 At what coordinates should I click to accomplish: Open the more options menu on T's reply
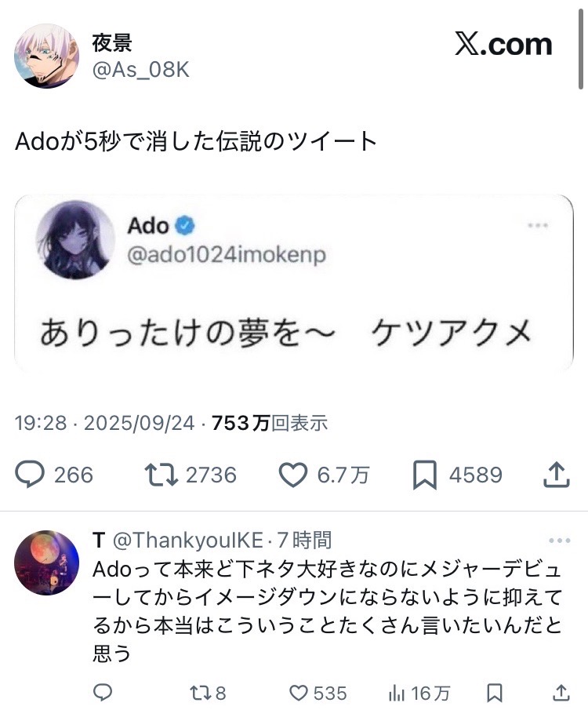coord(560,541)
